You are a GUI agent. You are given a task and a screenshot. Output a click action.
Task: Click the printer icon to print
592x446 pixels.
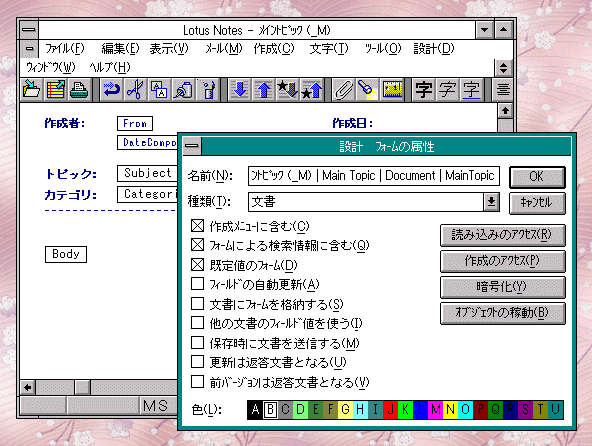[79, 90]
